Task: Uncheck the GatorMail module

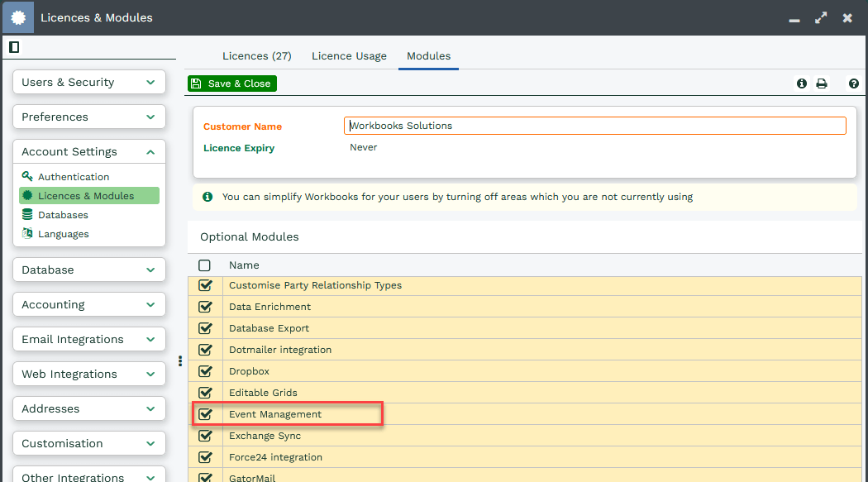Action: pyautogui.click(x=205, y=477)
